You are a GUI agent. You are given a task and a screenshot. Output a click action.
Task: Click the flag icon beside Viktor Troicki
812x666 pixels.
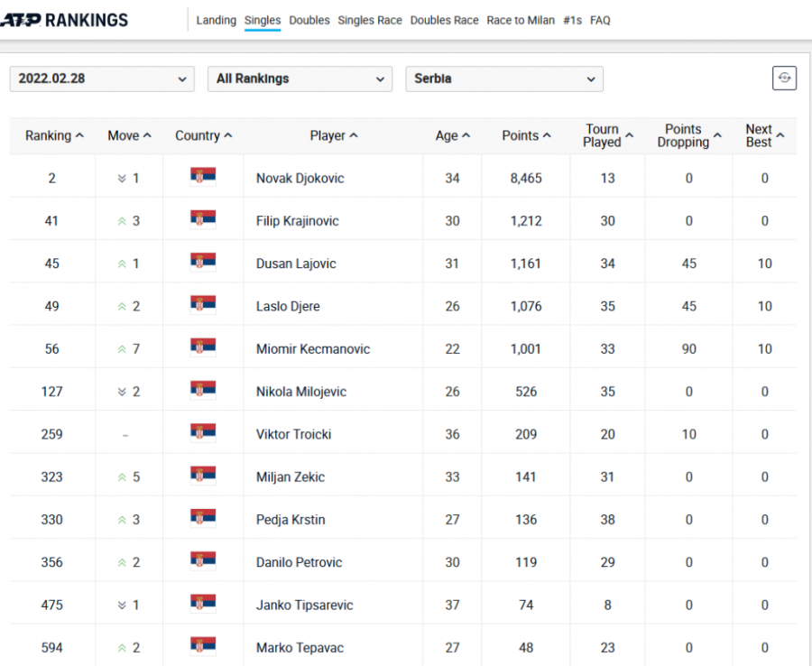point(203,433)
